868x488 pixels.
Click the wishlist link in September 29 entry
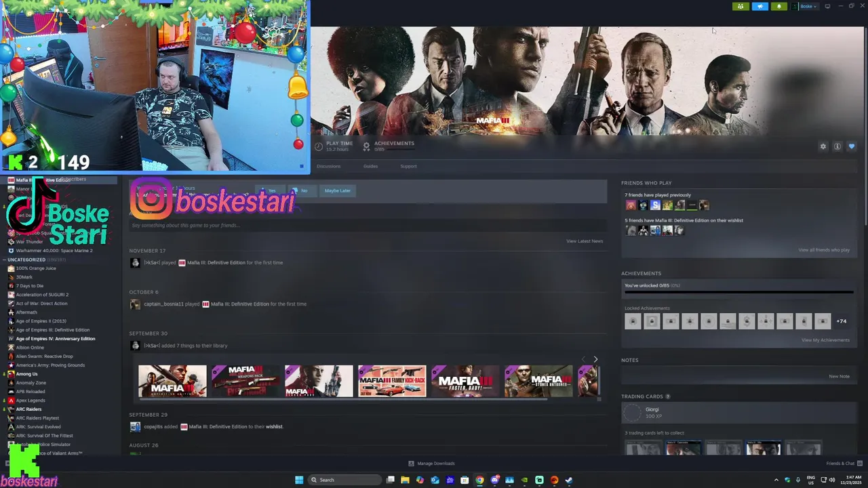274,427
